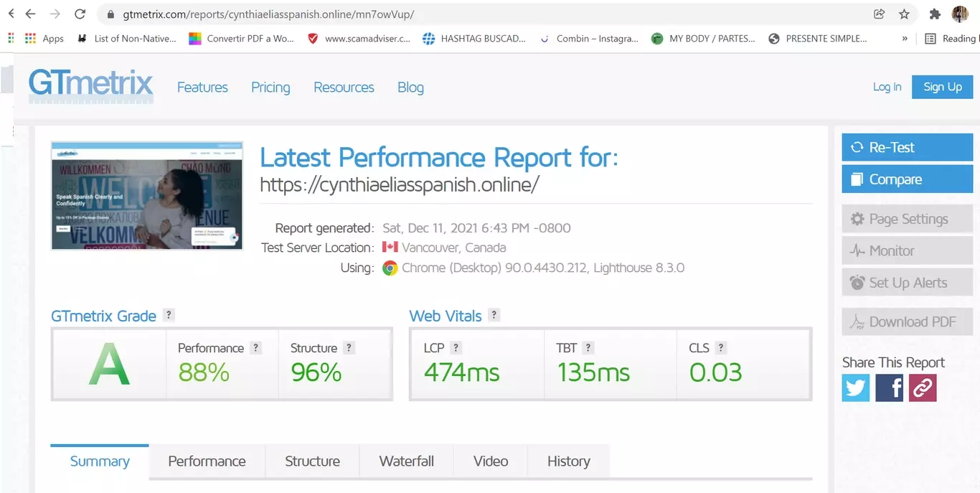Click the 0.03 CLS value
Viewport: 980px width, 493px height.
[715, 372]
